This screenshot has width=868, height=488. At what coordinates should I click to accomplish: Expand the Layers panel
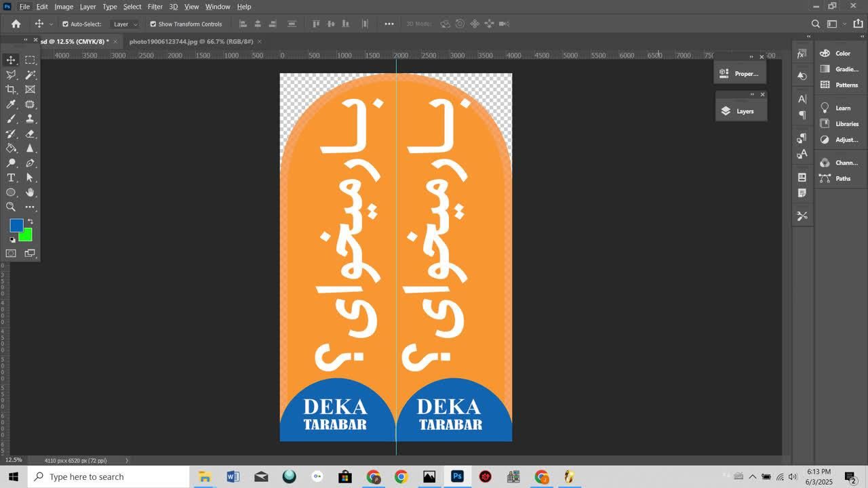tap(741, 111)
